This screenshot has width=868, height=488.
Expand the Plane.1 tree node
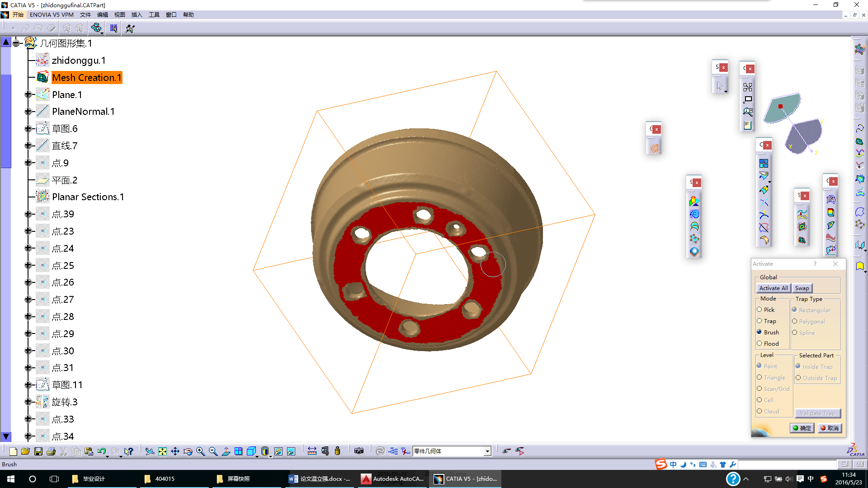(28, 94)
